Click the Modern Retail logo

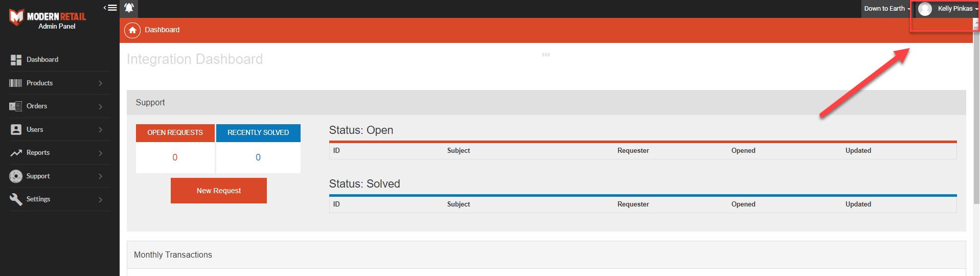pyautogui.click(x=47, y=18)
